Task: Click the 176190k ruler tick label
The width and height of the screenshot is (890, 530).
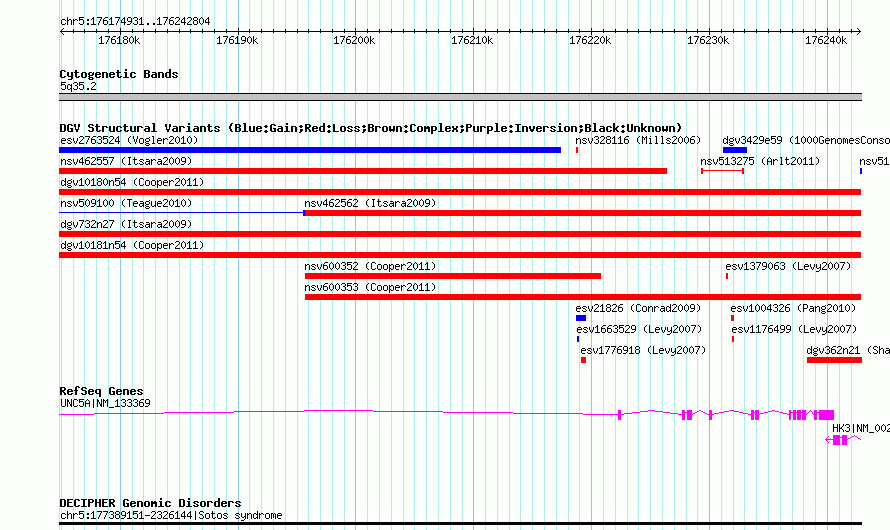Action: 237,40
